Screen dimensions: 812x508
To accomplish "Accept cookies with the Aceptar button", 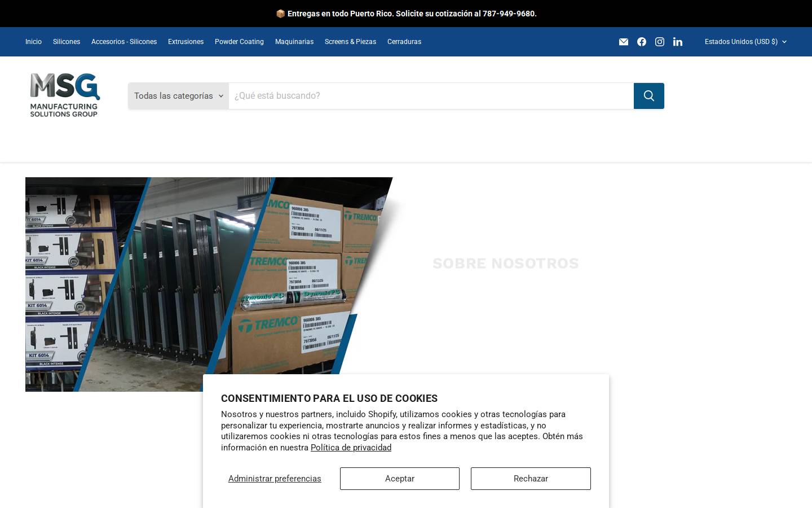I will coord(400,479).
